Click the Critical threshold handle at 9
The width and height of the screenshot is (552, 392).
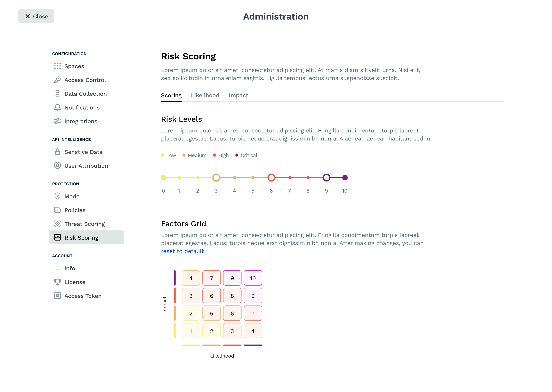point(326,178)
